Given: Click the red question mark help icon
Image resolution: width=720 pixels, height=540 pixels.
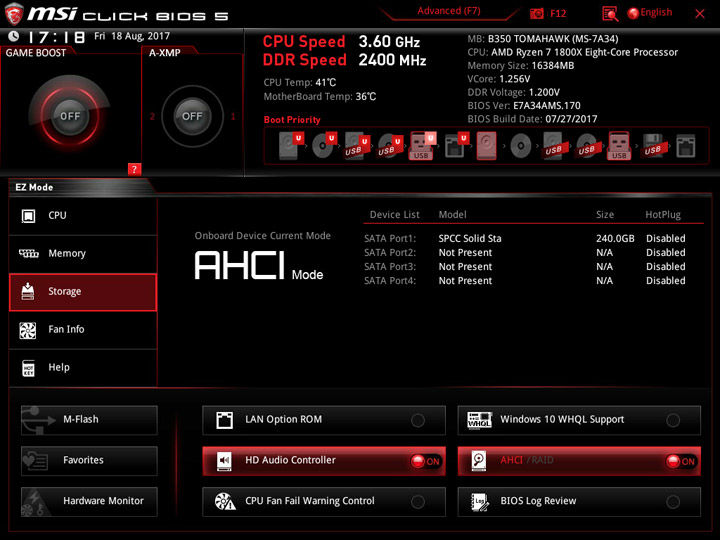Looking at the screenshot, I should coord(134,169).
